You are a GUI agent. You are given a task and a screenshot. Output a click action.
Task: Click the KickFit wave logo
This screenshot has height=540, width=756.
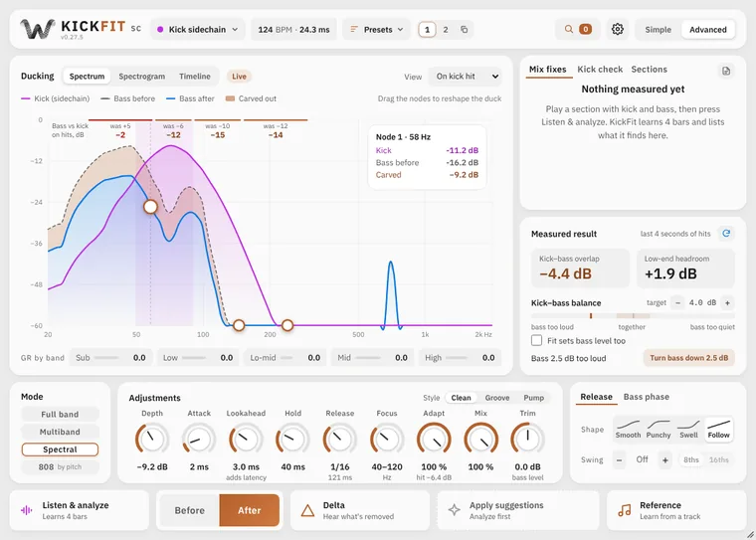pos(37,29)
